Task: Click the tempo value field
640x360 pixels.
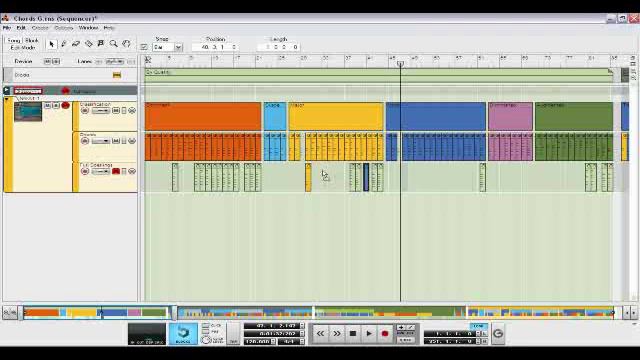Action: 258,342
